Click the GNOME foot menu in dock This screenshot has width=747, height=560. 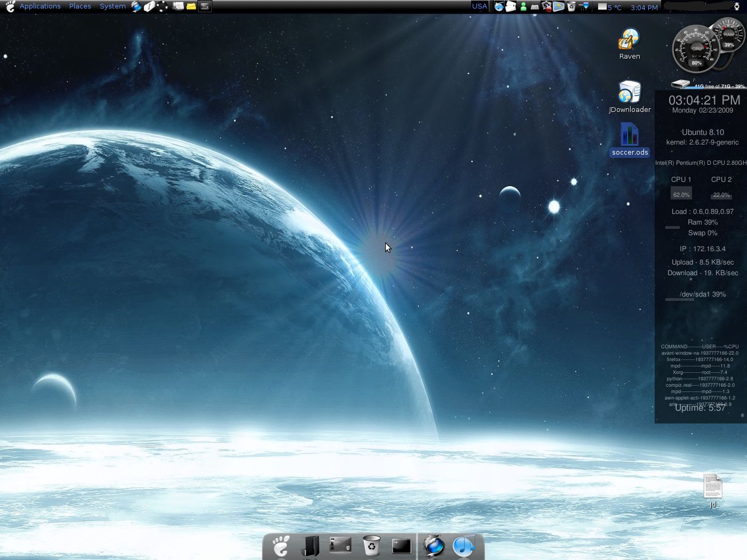pyautogui.click(x=281, y=546)
